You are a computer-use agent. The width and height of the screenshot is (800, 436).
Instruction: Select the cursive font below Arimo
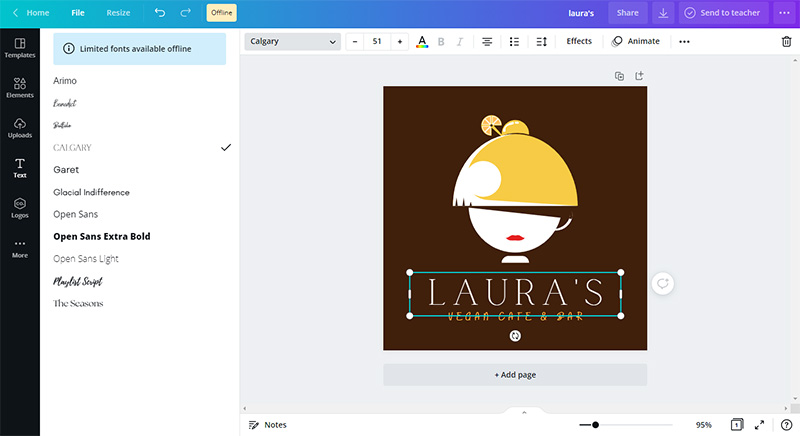(x=65, y=103)
